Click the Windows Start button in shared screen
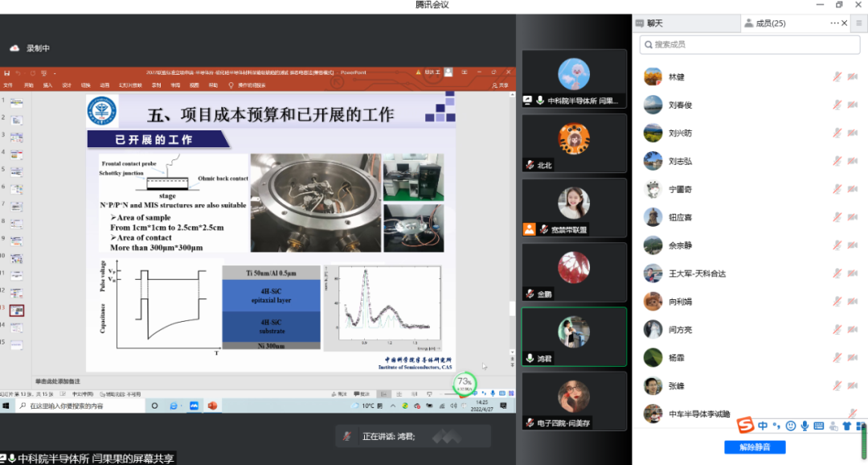The image size is (868, 465). [6, 405]
